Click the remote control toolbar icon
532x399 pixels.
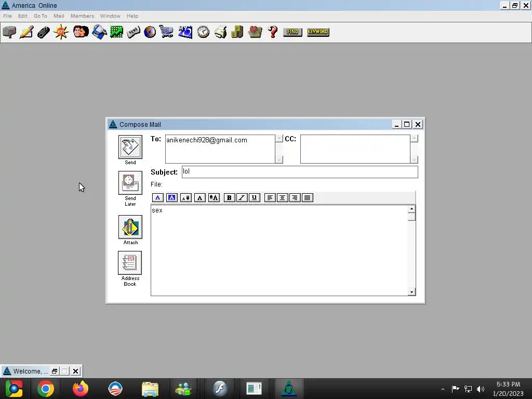coord(44,32)
